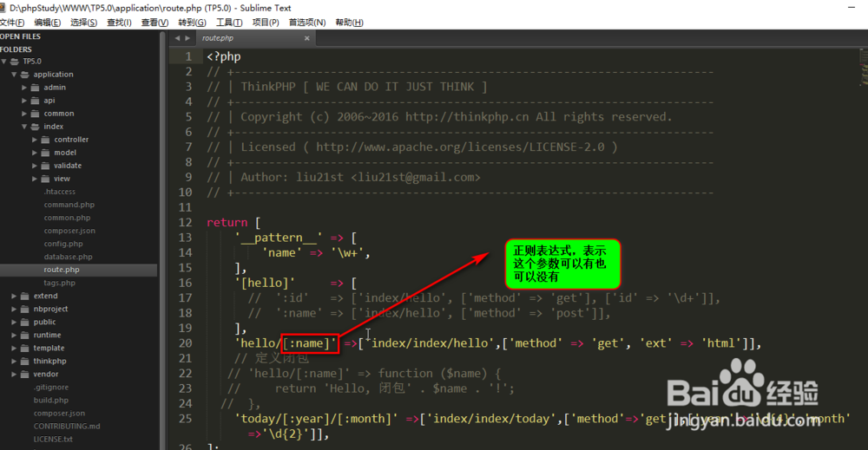Expand the view folder arrow
The width and height of the screenshot is (868, 450).
point(35,179)
